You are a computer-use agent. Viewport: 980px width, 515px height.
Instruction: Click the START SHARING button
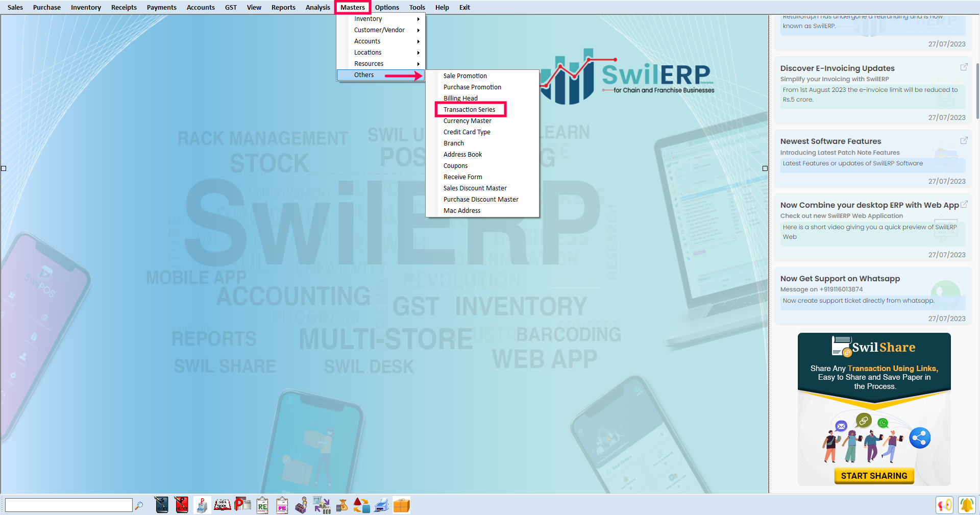[x=874, y=476]
